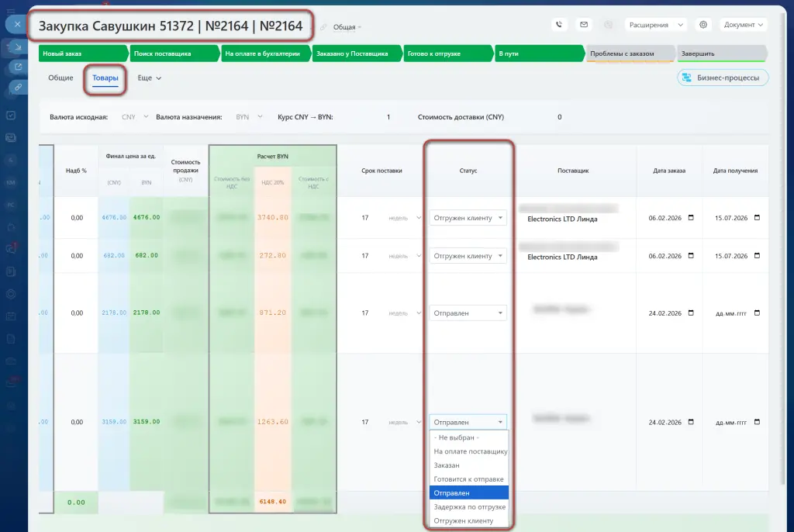Switch to the Общие tab
Viewport: 794px width, 532px height.
pos(60,78)
